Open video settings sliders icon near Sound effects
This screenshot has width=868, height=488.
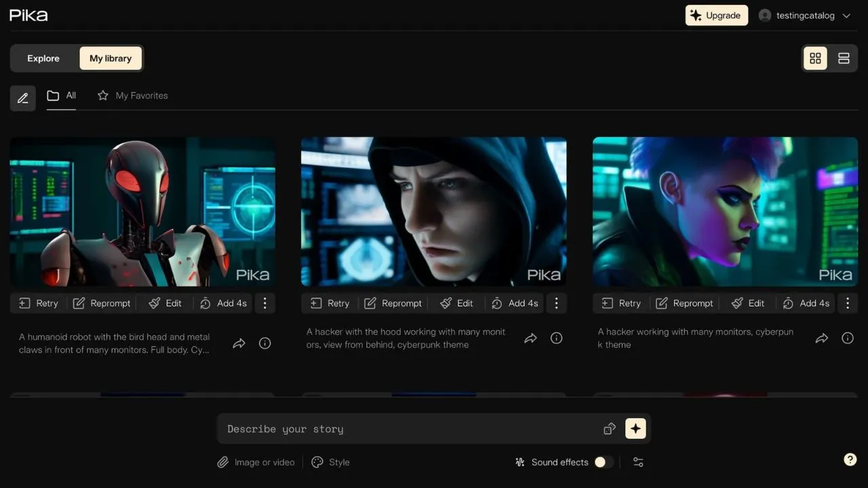click(x=638, y=462)
